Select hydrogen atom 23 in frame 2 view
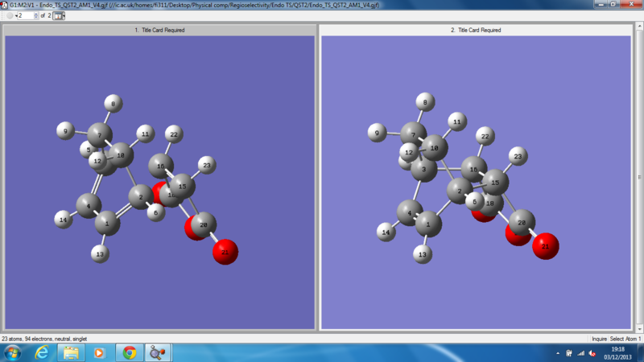Viewport: 644px width, 362px height. 518,156
